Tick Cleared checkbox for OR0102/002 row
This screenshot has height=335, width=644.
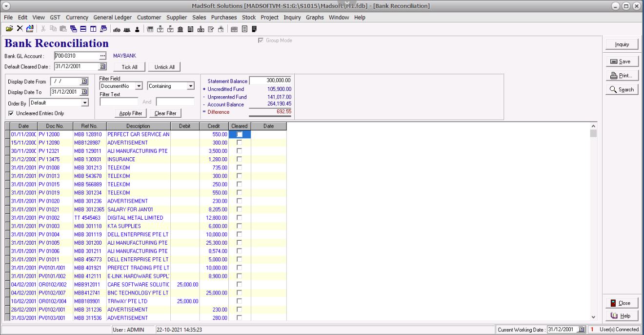(239, 284)
